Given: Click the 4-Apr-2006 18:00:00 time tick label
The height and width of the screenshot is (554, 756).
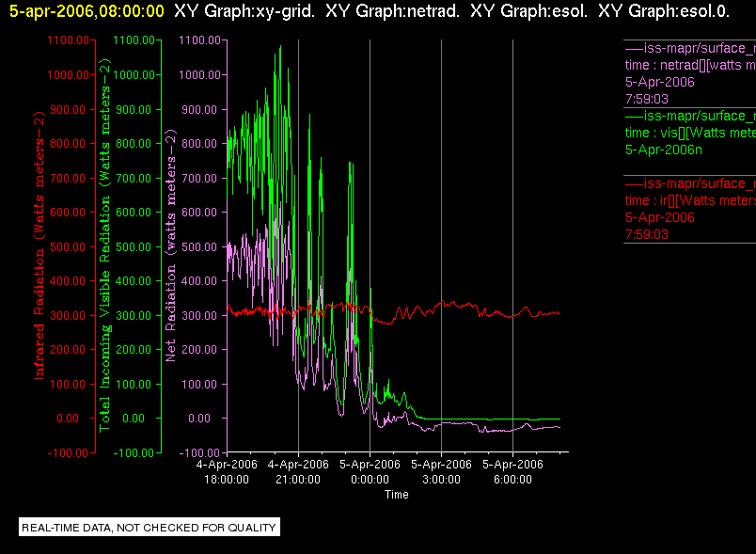Looking at the screenshot, I should click(x=227, y=472).
